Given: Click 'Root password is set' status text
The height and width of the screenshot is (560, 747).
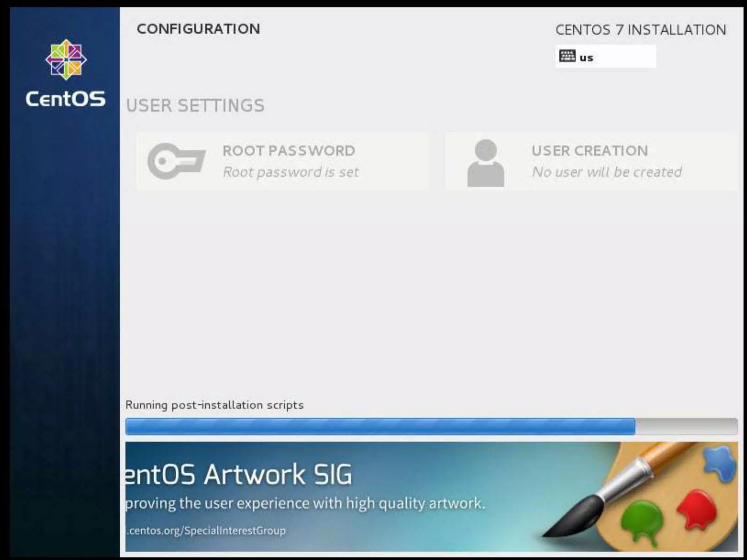Looking at the screenshot, I should click(x=291, y=172).
